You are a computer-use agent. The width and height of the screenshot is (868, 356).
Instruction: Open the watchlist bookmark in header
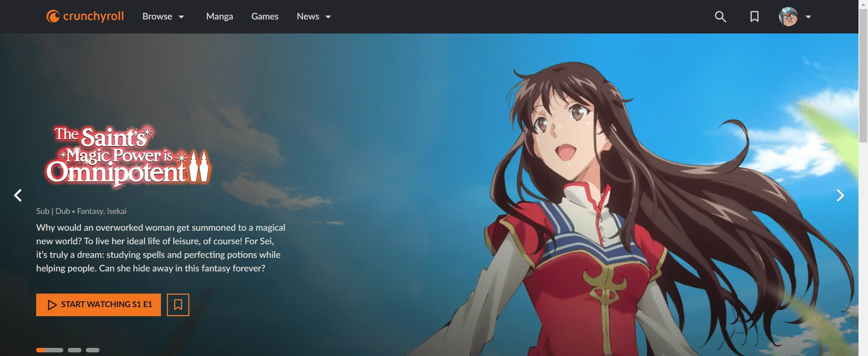(x=754, y=17)
